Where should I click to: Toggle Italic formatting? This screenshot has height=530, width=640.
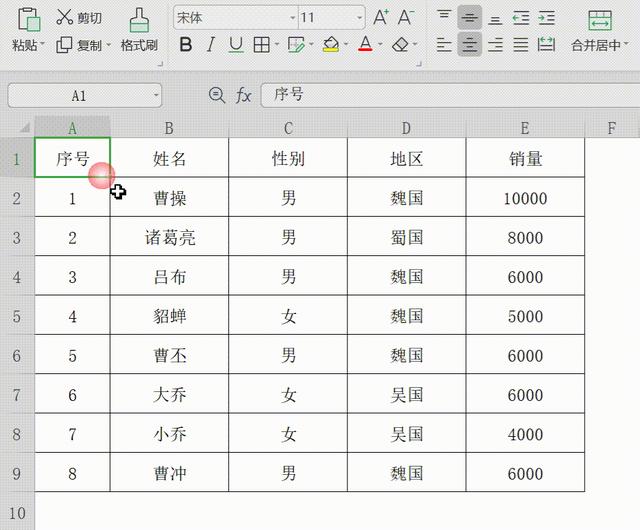tap(211, 45)
